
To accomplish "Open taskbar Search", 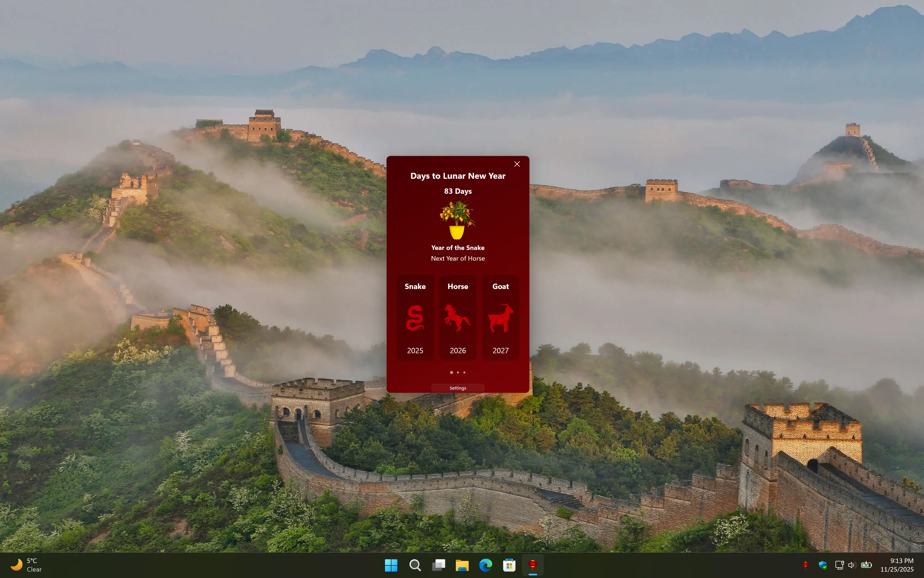I will coord(415,565).
